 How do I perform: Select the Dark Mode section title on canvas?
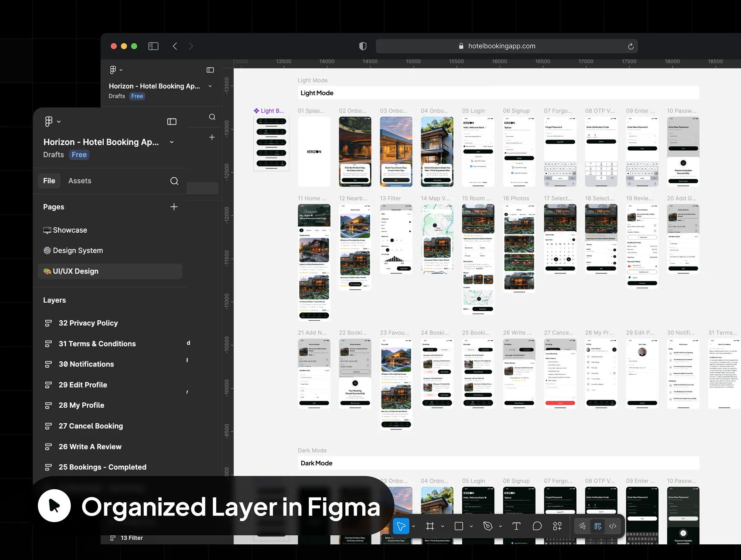[317, 463]
